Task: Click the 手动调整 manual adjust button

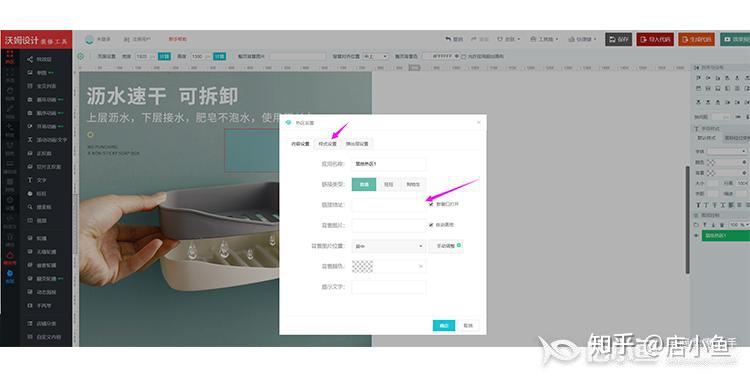Action: click(x=446, y=246)
